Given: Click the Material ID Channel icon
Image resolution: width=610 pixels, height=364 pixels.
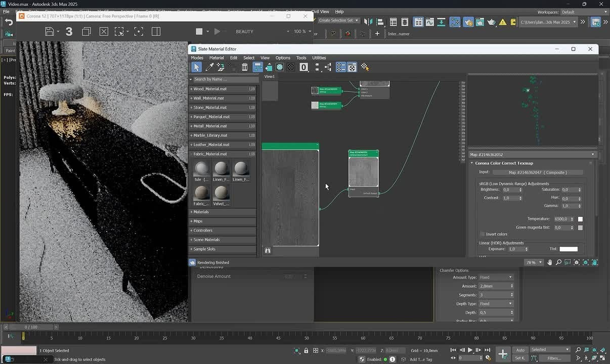Looking at the screenshot, I should (303, 67).
